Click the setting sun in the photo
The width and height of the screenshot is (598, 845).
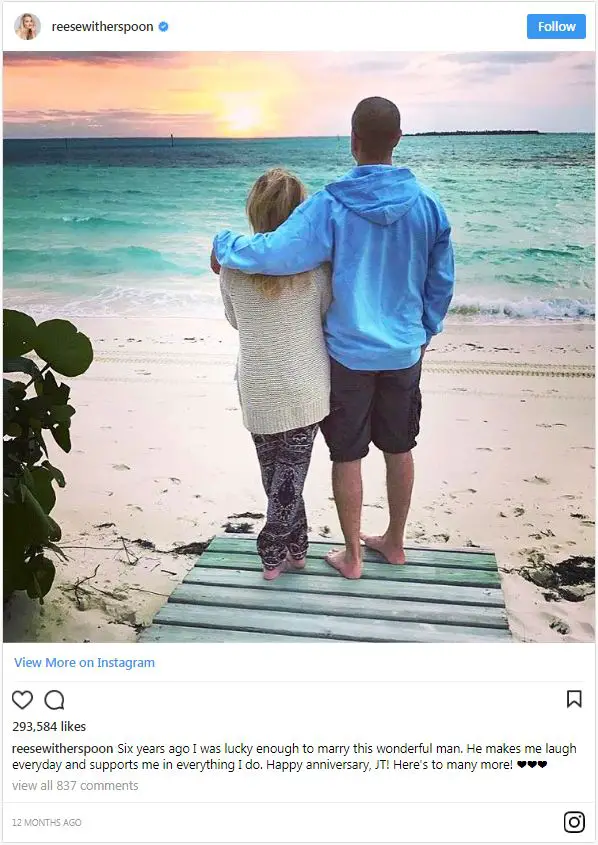(242, 116)
